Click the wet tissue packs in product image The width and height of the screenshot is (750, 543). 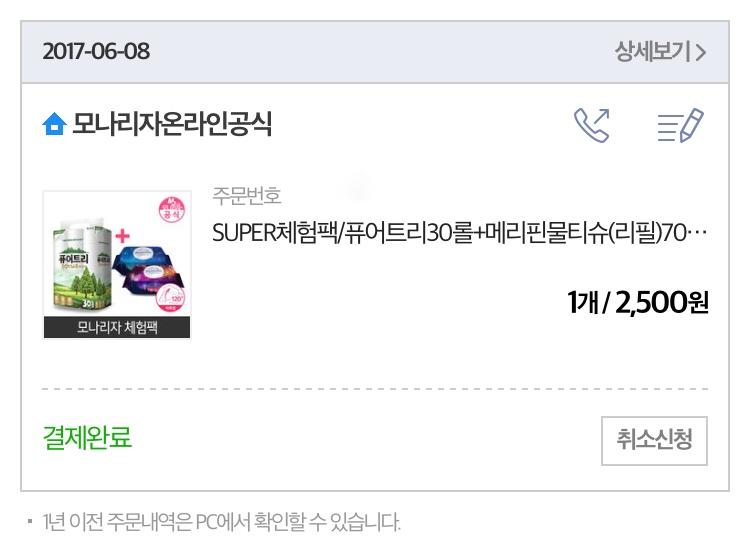[x=148, y=268]
